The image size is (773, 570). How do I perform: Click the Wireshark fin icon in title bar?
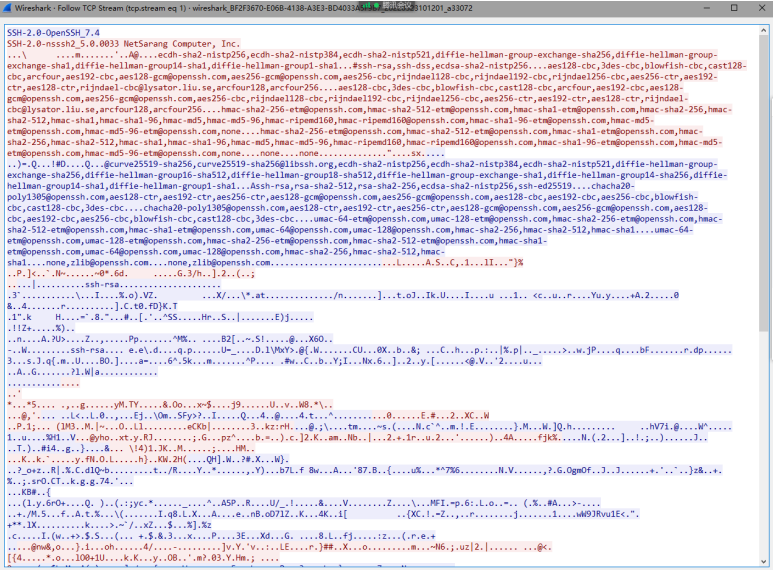tap(7, 8)
